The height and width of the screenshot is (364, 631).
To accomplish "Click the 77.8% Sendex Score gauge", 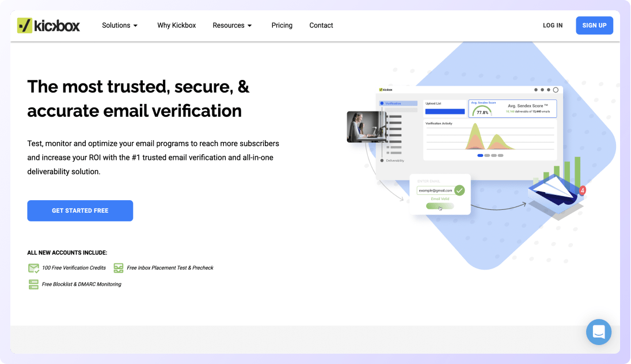I will (482, 112).
